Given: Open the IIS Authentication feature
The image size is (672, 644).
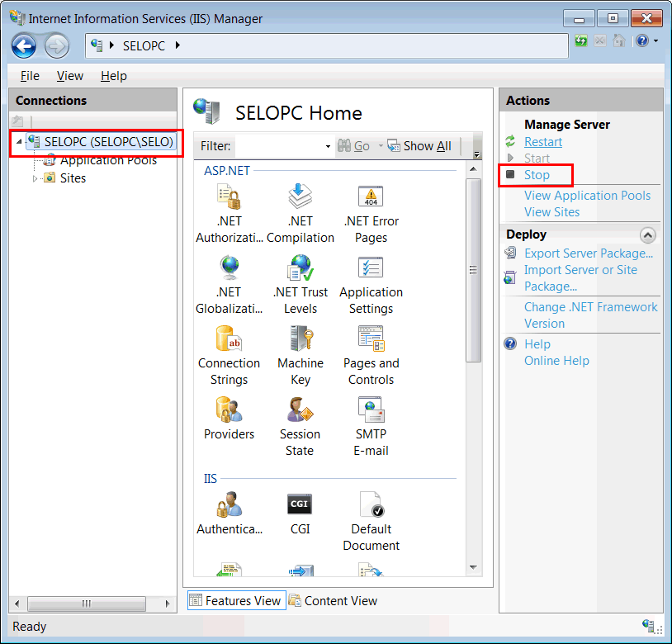Looking at the screenshot, I should coord(229,514).
